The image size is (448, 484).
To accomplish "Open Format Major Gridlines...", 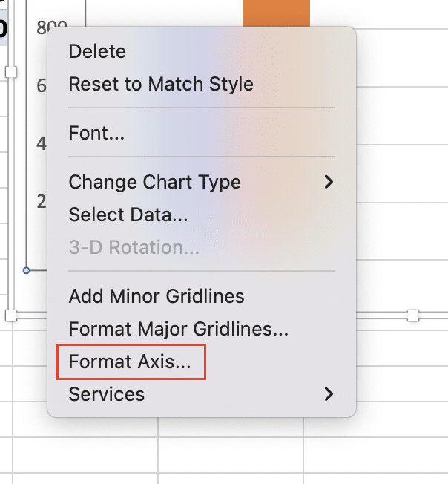I will [179, 329].
